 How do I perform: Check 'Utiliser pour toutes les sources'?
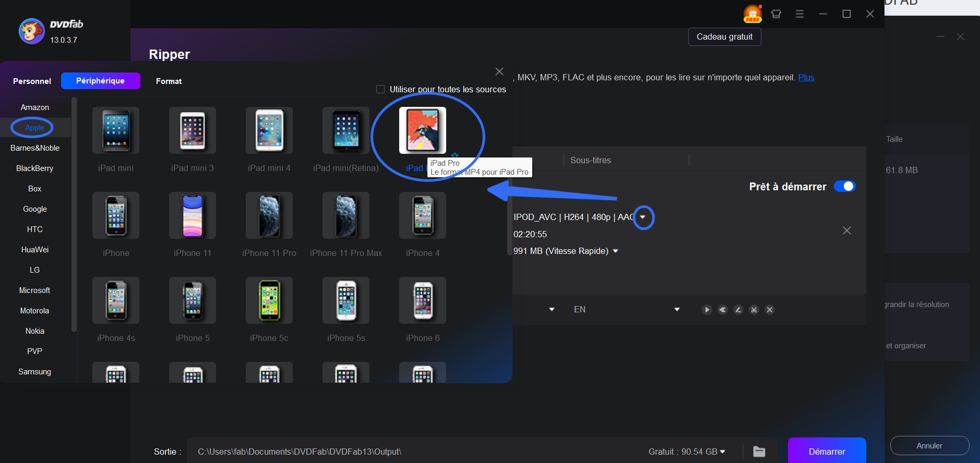(x=380, y=89)
